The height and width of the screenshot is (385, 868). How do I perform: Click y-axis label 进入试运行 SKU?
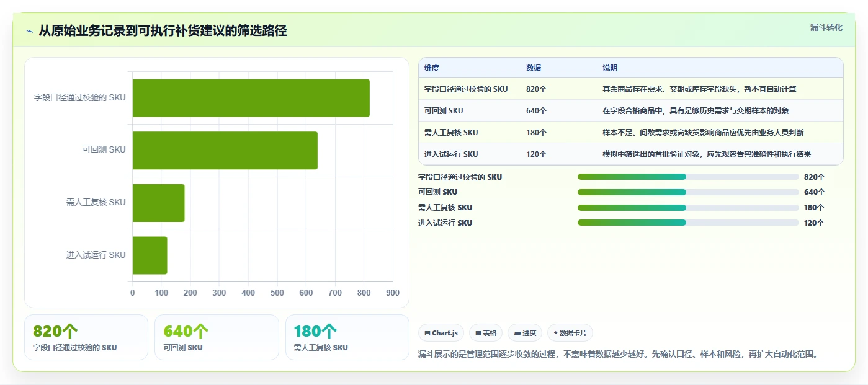[96, 255]
